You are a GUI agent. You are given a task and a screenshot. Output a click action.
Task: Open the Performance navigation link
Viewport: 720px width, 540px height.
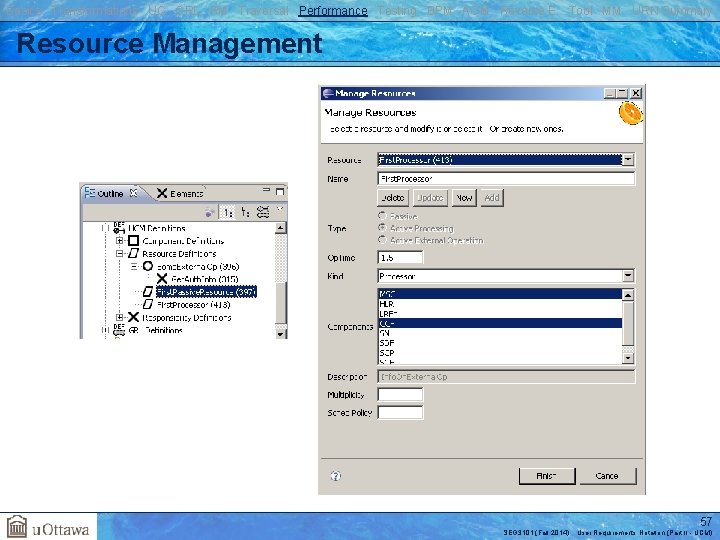tap(333, 10)
